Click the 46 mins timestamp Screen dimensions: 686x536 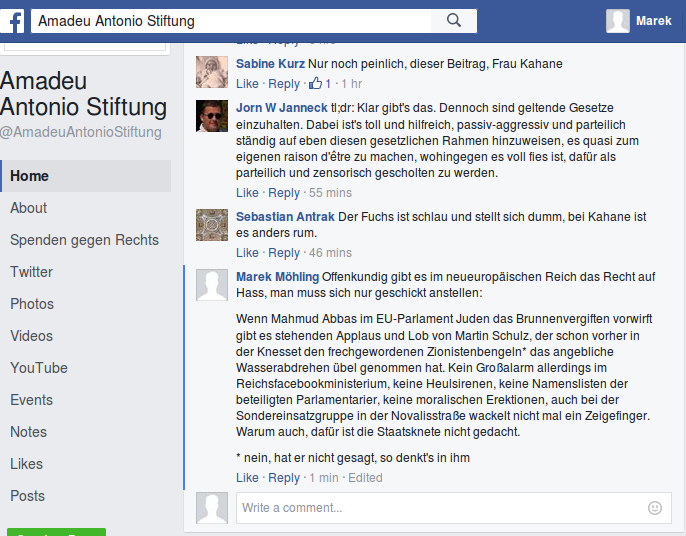[330, 252]
